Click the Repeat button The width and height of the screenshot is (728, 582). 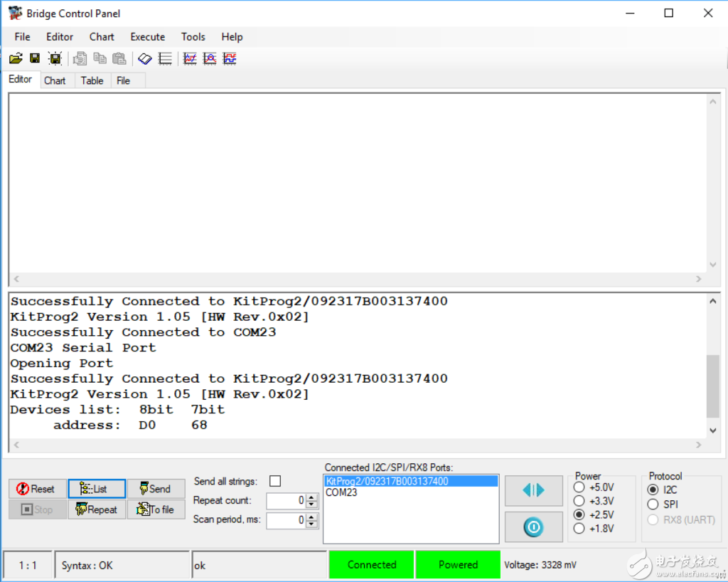coord(97,509)
